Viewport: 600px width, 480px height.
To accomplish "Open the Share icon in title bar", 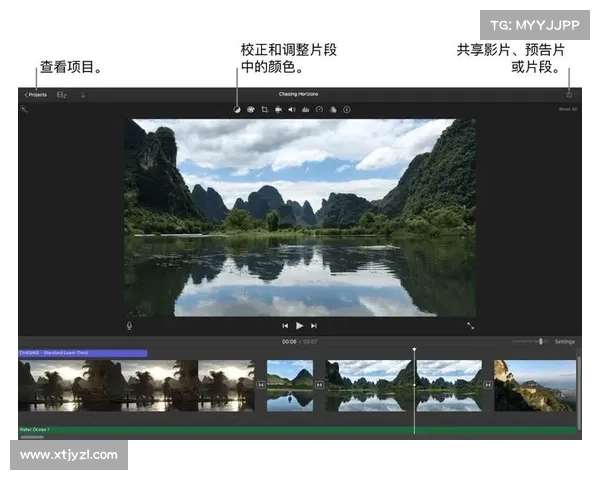I will pyautogui.click(x=569, y=95).
